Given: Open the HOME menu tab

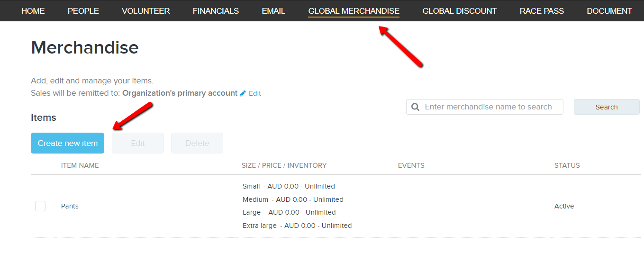Looking at the screenshot, I should click(33, 11).
